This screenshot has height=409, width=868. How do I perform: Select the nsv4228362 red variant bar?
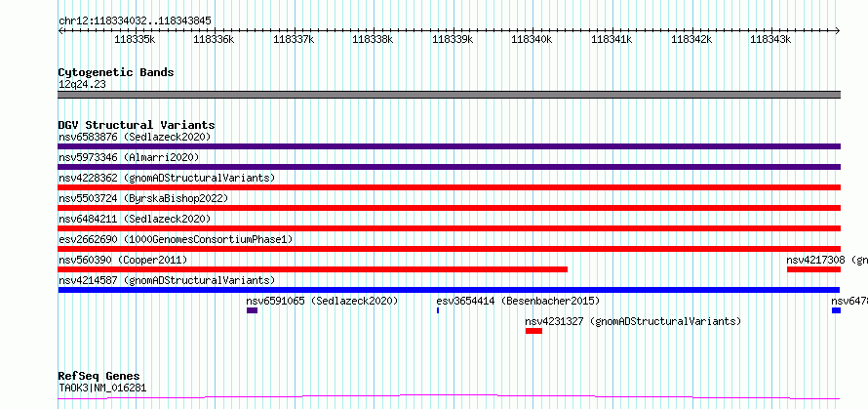tap(449, 187)
